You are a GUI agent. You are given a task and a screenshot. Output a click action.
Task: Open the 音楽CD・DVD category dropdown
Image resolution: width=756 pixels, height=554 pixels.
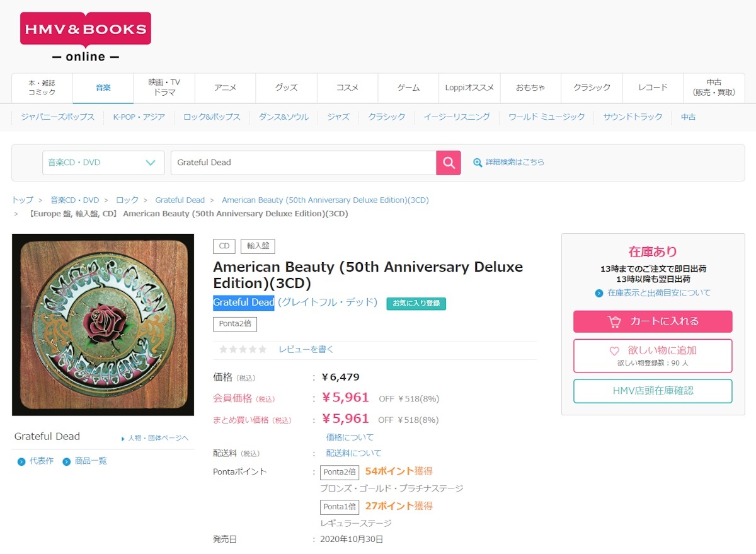tap(103, 163)
